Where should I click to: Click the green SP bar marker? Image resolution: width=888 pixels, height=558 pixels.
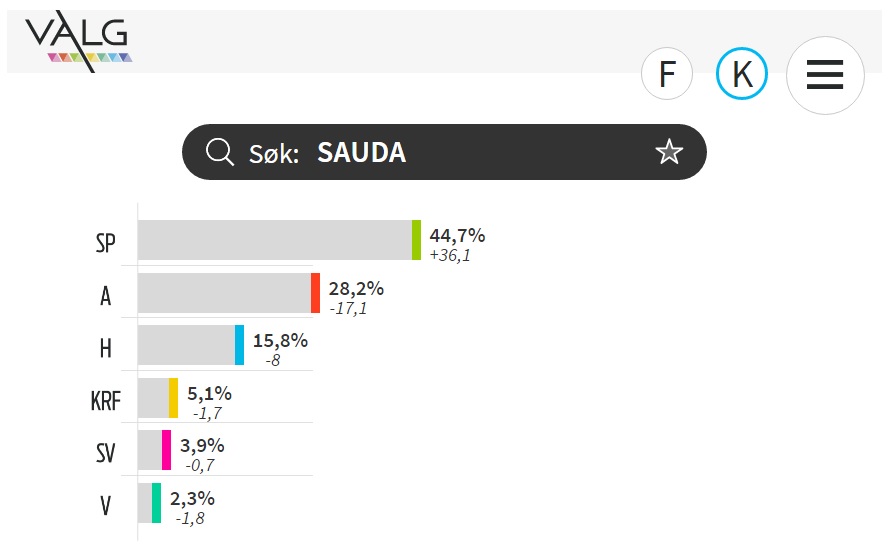(416, 240)
